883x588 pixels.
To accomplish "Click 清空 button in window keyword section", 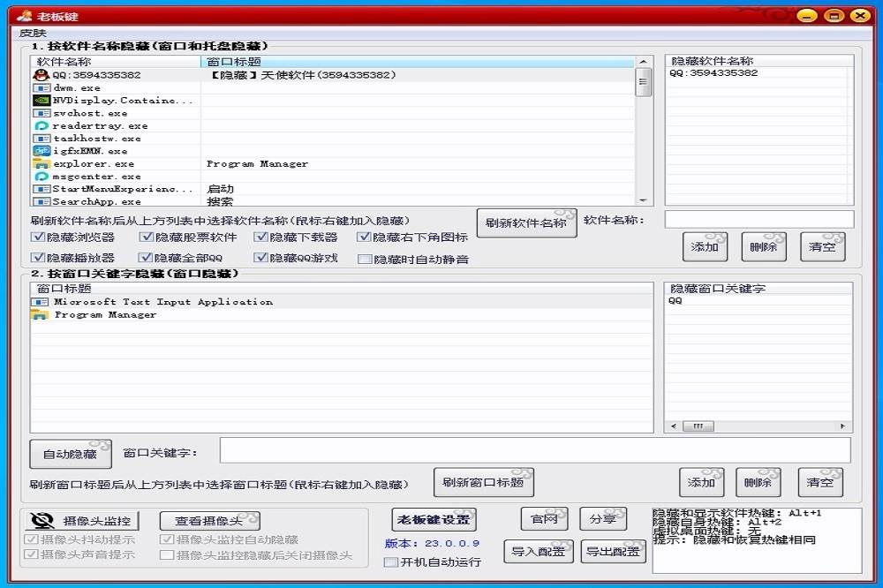I will click(820, 483).
